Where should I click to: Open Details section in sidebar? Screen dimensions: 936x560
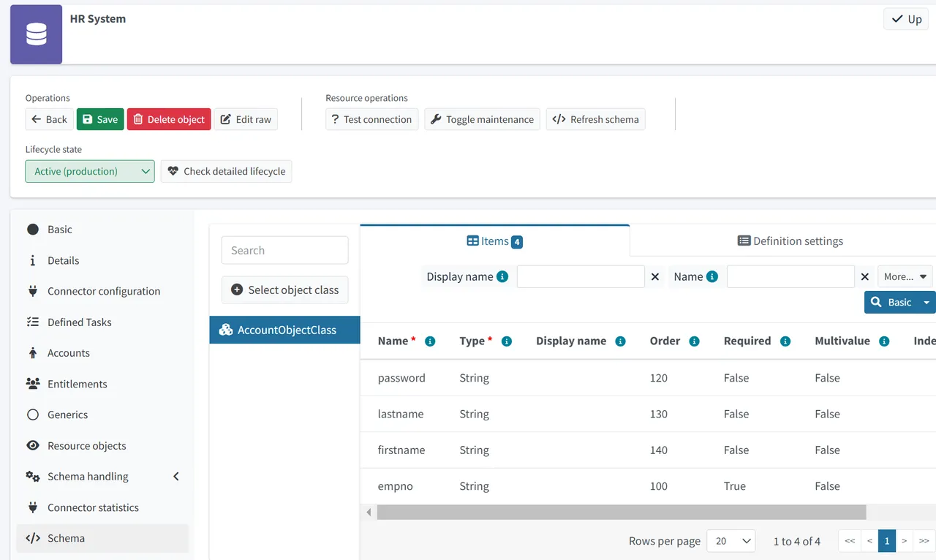click(102, 260)
